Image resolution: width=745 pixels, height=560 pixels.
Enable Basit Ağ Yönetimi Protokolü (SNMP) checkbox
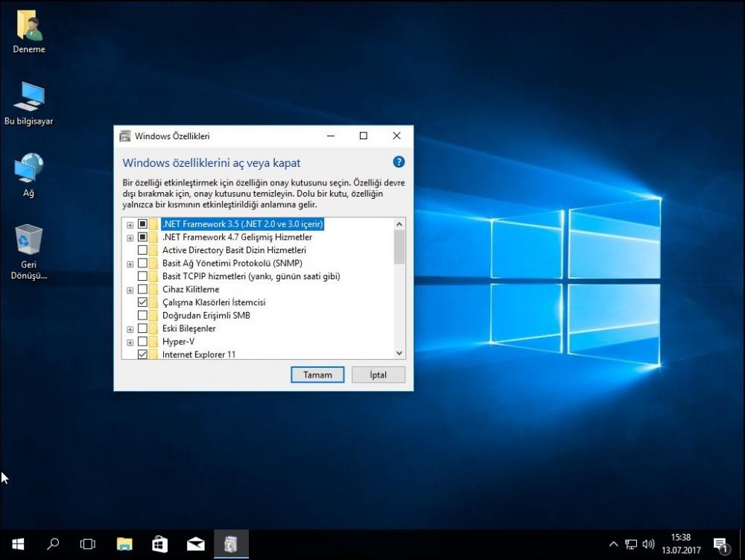[142, 263]
